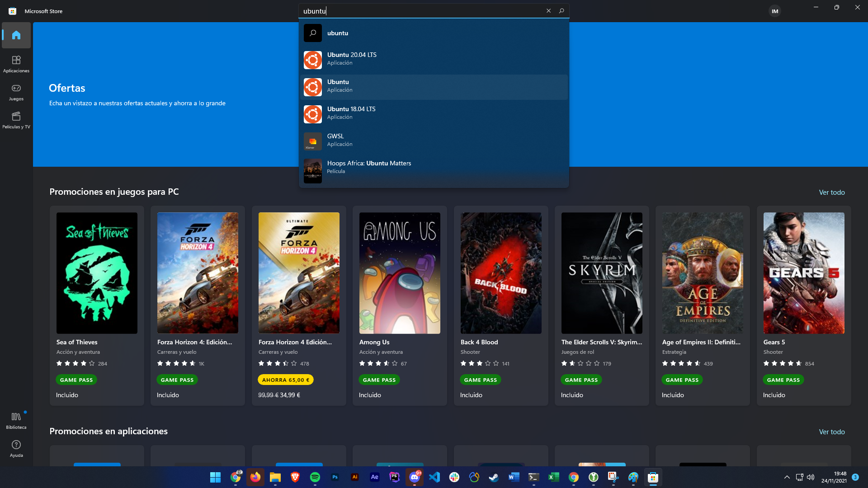The width and height of the screenshot is (868, 488).
Task: Open volume control in system tray
Action: coord(811,477)
